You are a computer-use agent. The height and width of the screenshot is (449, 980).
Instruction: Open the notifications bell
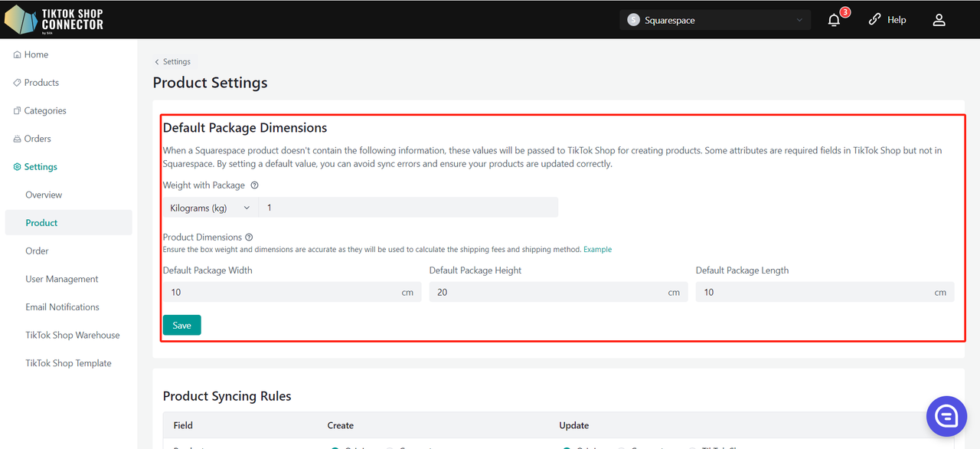[x=835, y=20]
